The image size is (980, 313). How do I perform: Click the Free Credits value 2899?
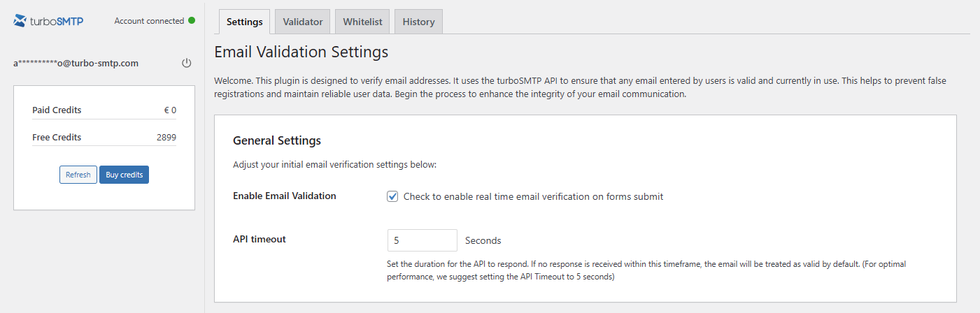point(166,138)
